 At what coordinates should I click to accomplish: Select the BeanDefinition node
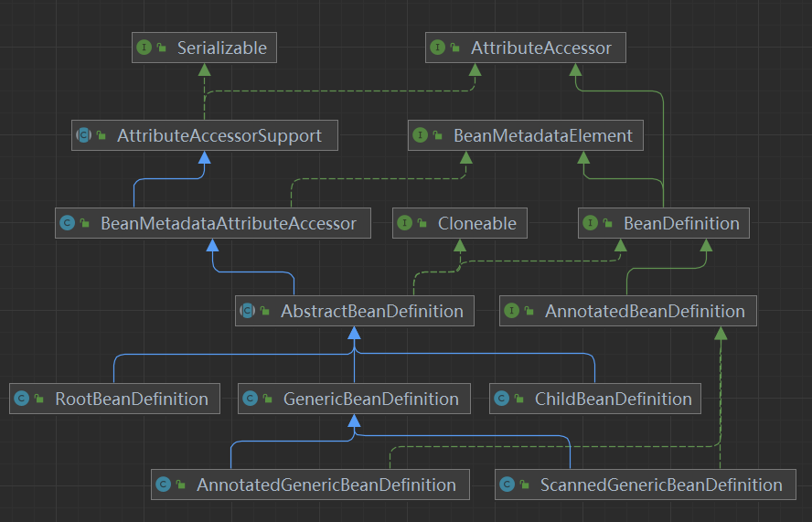(x=663, y=223)
